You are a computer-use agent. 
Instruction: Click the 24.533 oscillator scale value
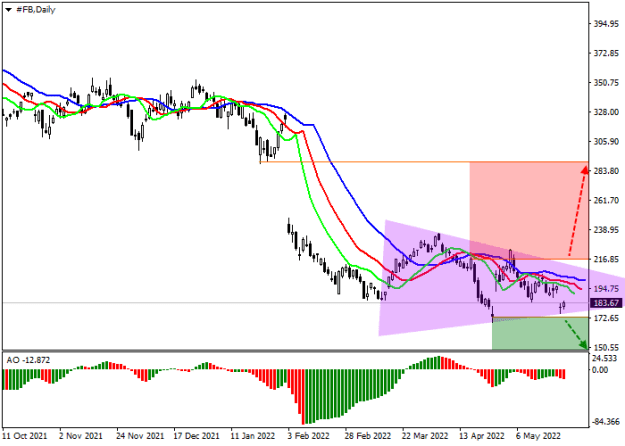(605, 360)
